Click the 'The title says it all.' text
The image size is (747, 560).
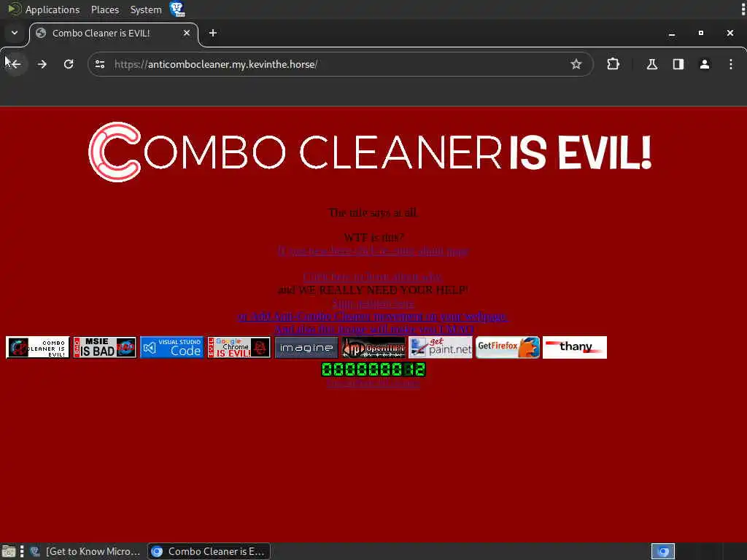coord(373,213)
